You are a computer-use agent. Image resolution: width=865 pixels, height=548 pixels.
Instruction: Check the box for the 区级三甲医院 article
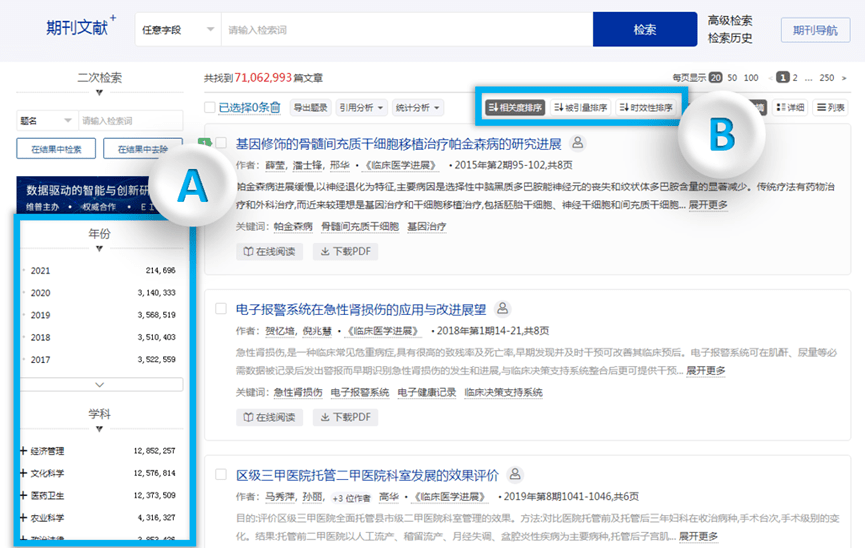[221, 474]
